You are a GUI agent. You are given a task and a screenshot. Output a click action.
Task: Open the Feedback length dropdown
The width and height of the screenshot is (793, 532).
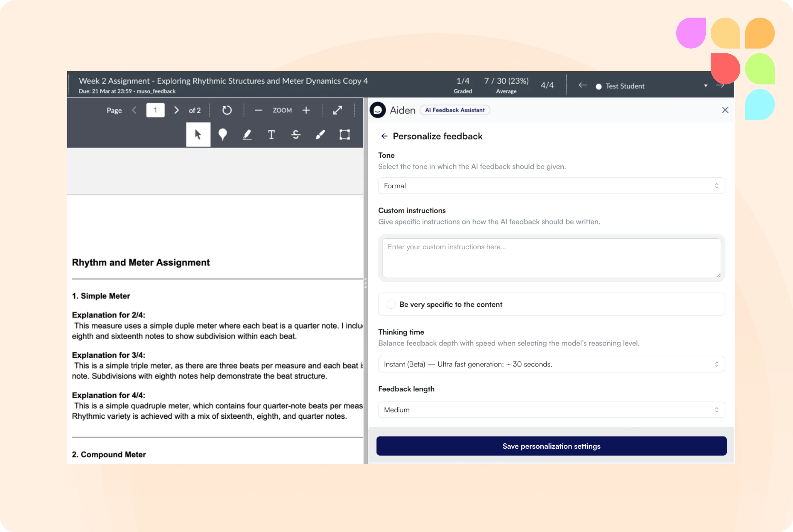tap(551, 410)
